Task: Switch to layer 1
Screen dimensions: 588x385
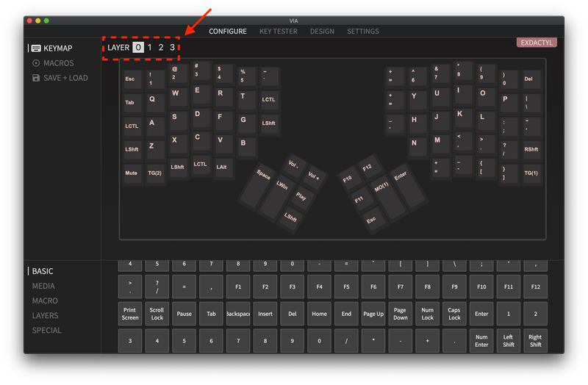Action: (x=150, y=47)
